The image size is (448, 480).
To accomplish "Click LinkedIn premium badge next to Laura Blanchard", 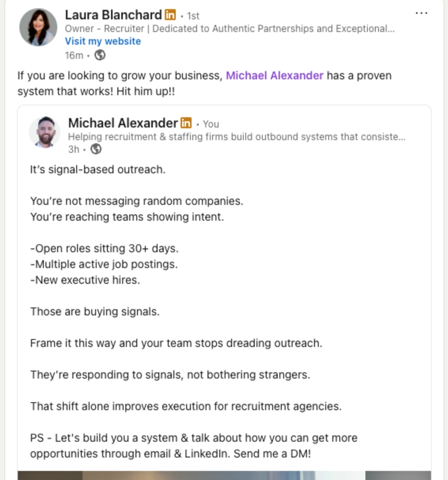I will pyautogui.click(x=170, y=15).
